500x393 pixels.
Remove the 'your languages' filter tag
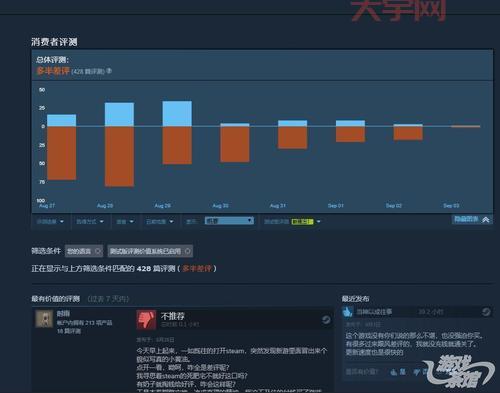98,251
